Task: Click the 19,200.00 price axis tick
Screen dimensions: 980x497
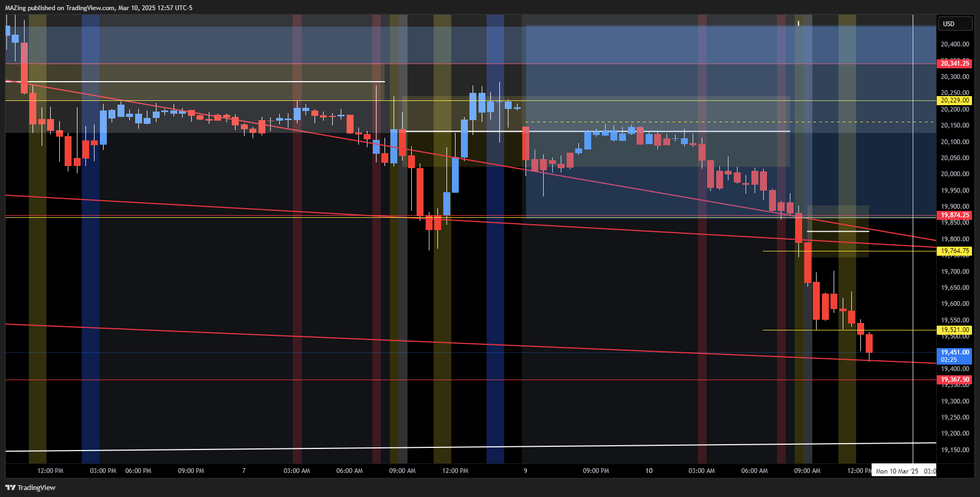Action: (x=955, y=433)
